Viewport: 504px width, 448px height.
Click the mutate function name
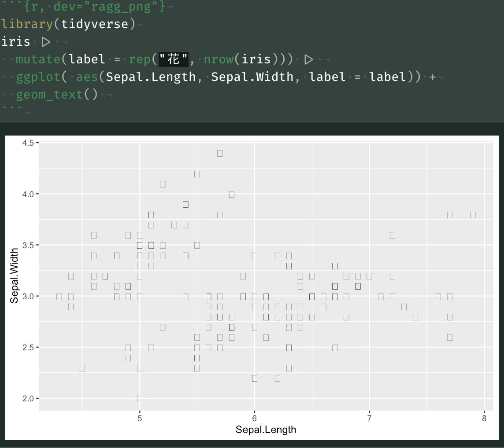[x=38, y=59]
